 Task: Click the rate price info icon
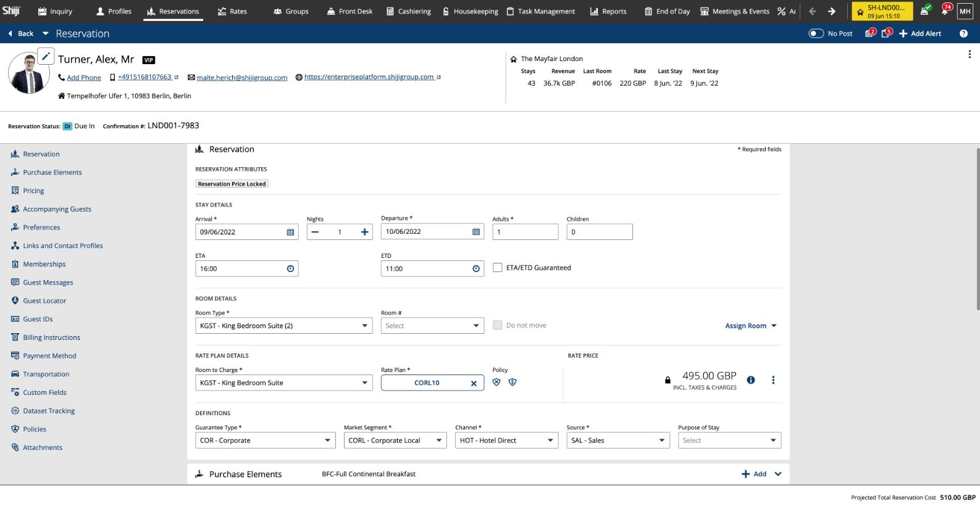click(x=751, y=380)
